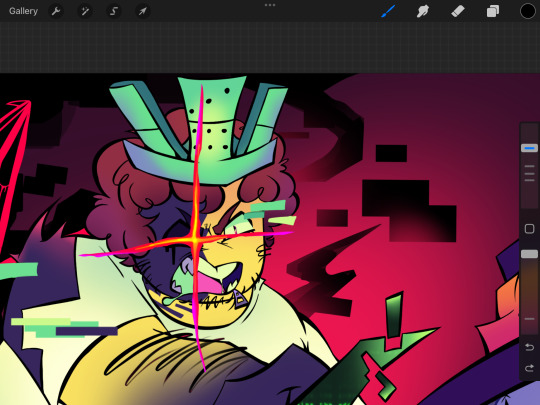Select the Brush tool
The image size is (540, 405).
[388, 11]
